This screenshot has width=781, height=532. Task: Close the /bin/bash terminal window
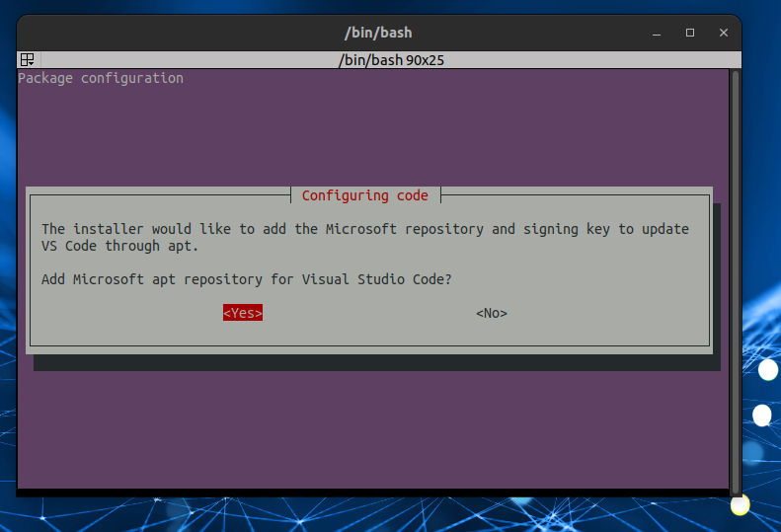(x=724, y=33)
